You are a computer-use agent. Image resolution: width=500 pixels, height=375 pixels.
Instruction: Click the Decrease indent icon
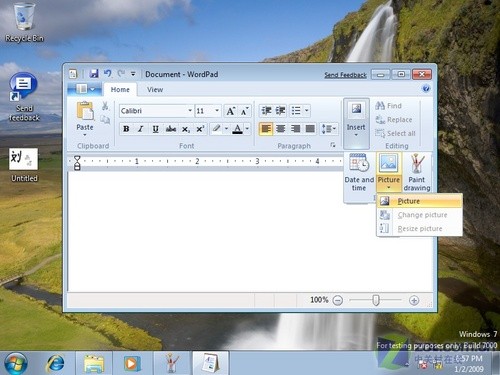click(266, 111)
